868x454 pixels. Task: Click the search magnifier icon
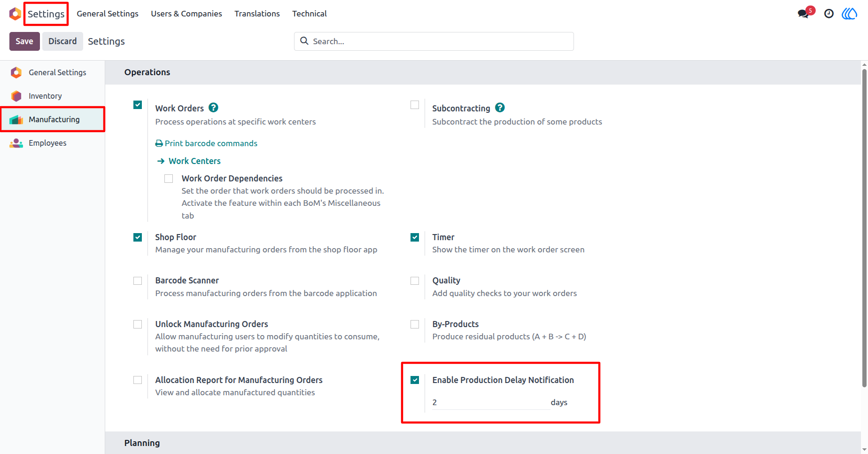[x=304, y=41]
